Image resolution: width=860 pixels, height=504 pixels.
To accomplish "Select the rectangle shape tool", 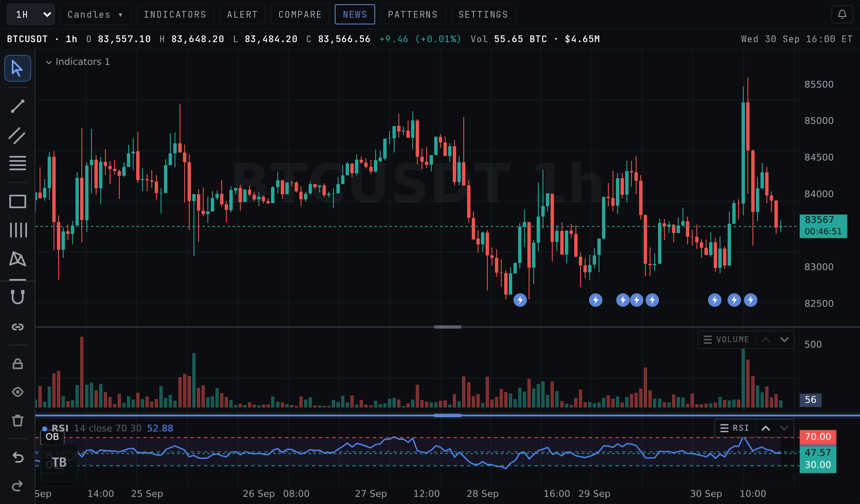I will (17, 201).
